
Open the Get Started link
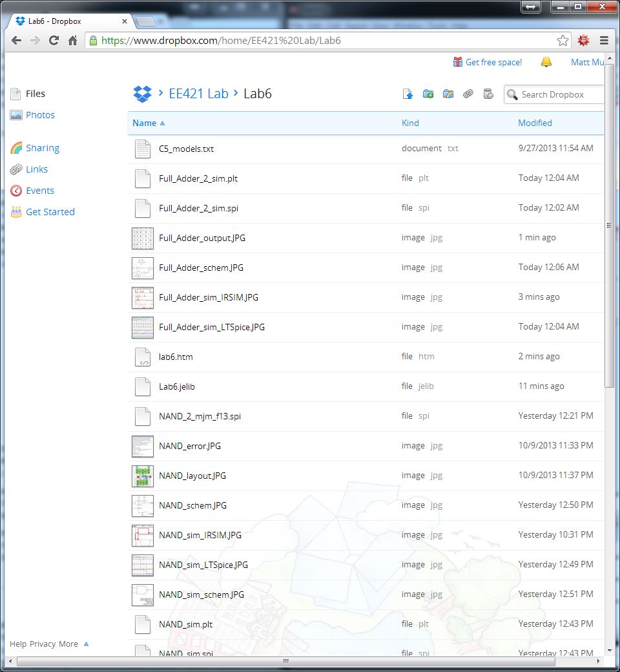click(50, 212)
